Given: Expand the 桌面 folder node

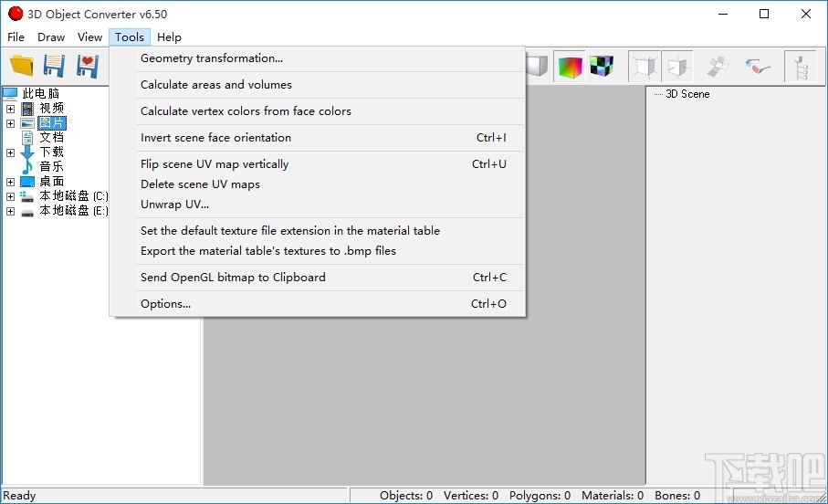Looking at the screenshot, I should (x=10, y=182).
